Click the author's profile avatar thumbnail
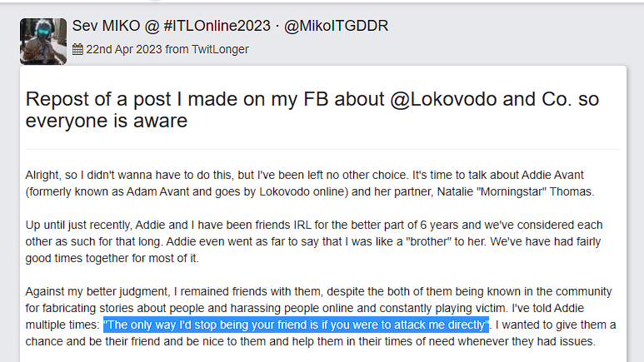Screen dimensions: 644x362 tap(43, 41)
